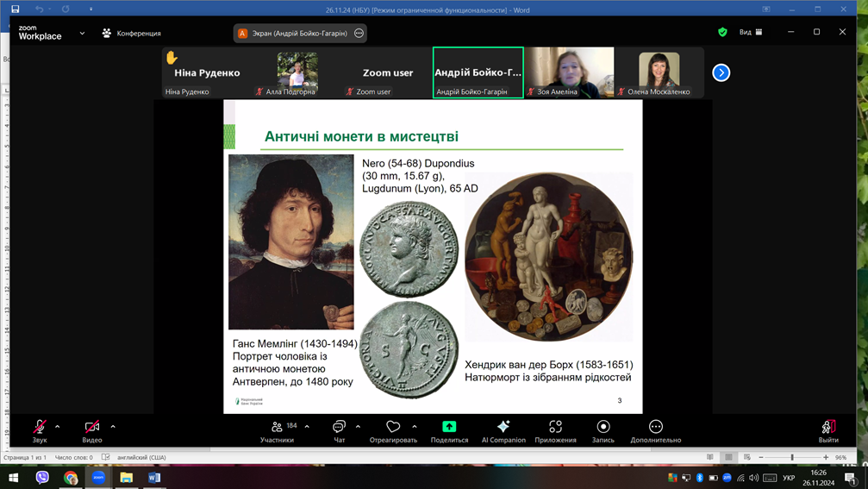Open the Конференция tab
868x489 pixels.
[132, 34]
